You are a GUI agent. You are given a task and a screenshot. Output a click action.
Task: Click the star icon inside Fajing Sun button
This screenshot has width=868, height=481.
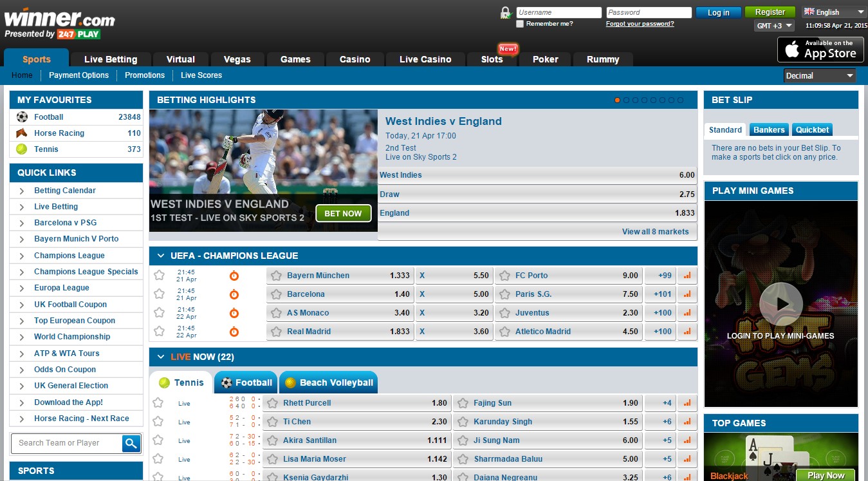click(463, 403)
